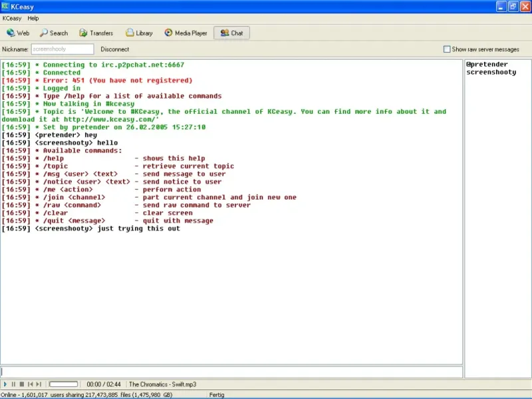
Task: Skip to the next track
Action: [39, 384]
